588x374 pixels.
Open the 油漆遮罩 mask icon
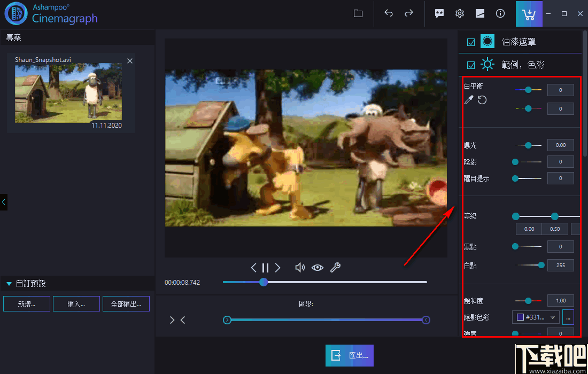click(x=488, y=42)
